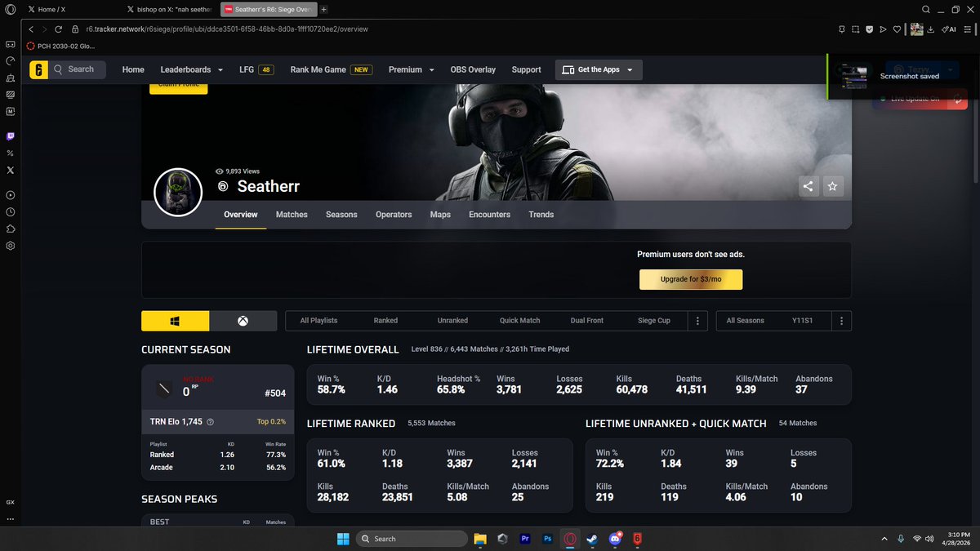Open more seasons three-dot menu
The image size is (980, 551).
(842, 321)
